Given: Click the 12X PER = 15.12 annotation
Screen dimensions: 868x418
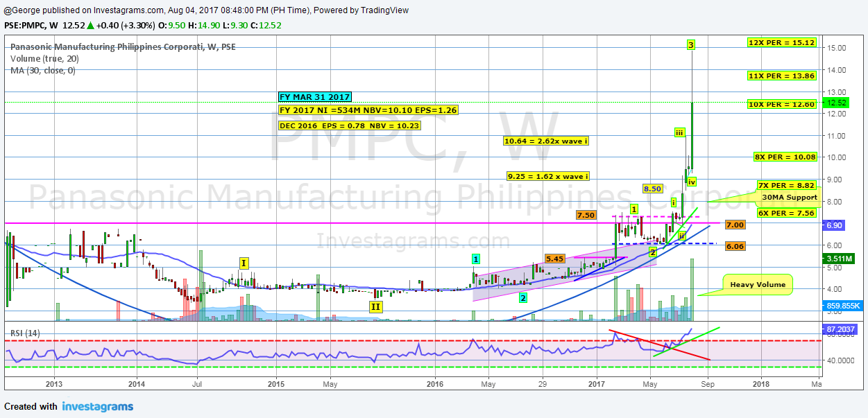Looking at the screenshot, I should tap(783, 42).
